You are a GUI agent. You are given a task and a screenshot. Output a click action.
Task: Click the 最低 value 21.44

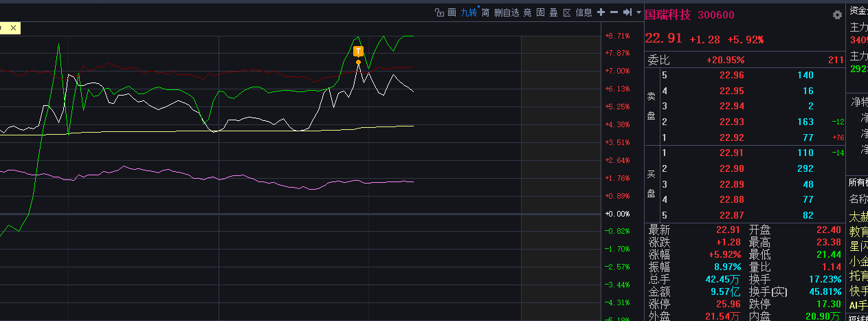(x=829, y=255)
